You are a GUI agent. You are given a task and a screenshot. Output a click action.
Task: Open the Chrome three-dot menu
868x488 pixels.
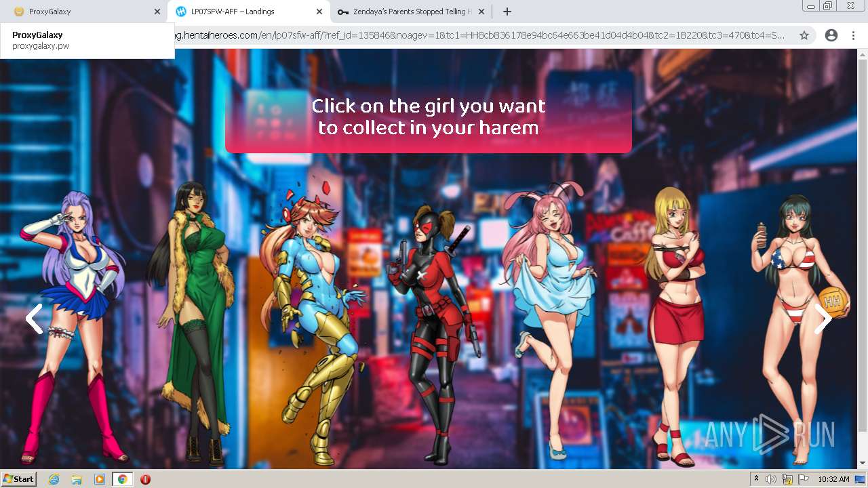853,35
